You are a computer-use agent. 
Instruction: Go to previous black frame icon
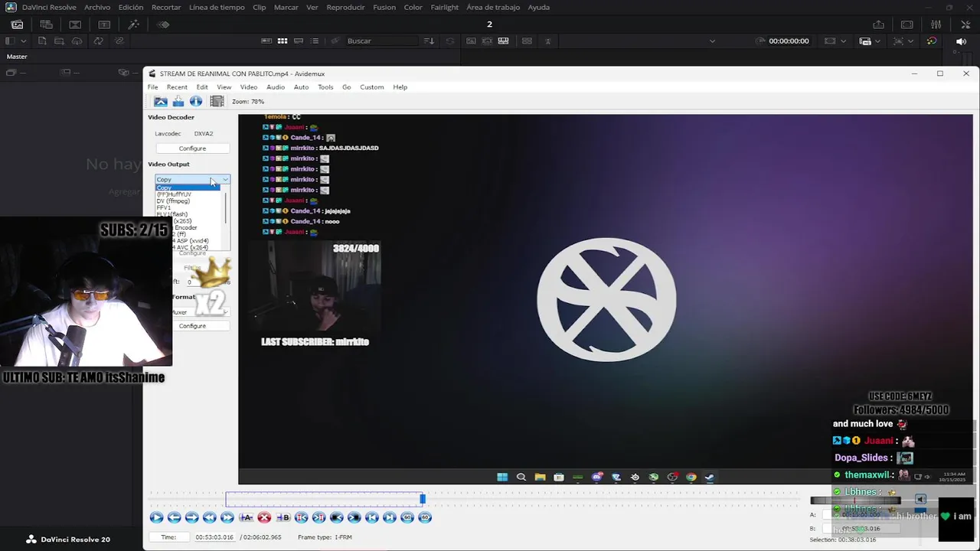coord(336,517)
